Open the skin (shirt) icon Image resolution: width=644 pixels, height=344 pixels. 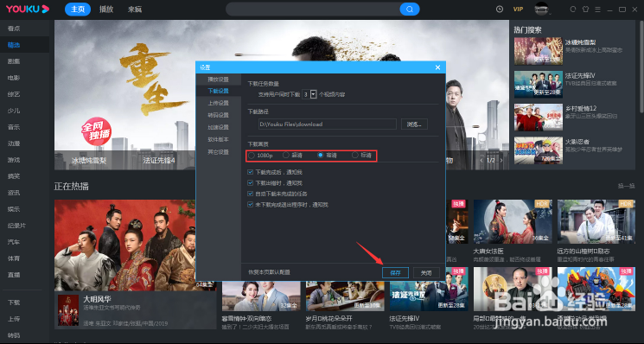click(586, 9)
